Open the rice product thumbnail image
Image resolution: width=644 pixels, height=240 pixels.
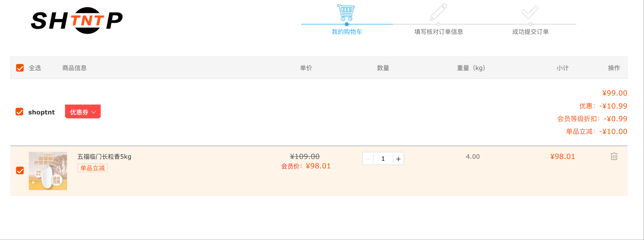coord(48,171)
